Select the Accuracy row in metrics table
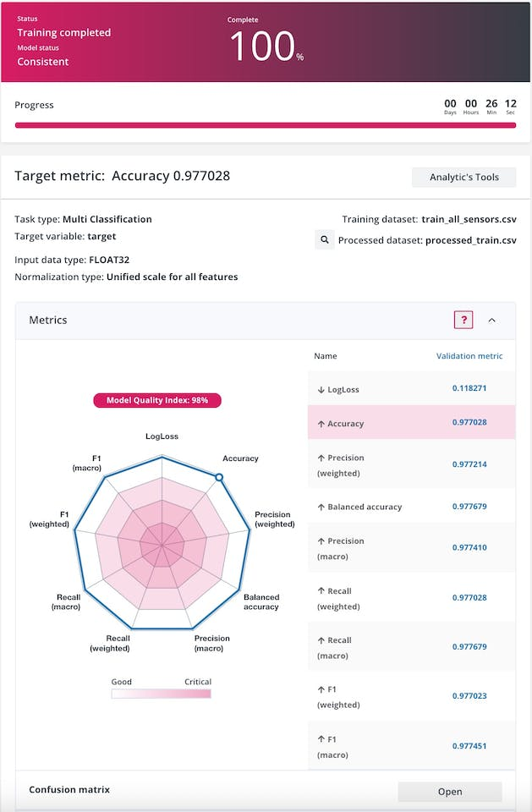The image size is (532, 812). pyautogui.click(x=411, y=422)
